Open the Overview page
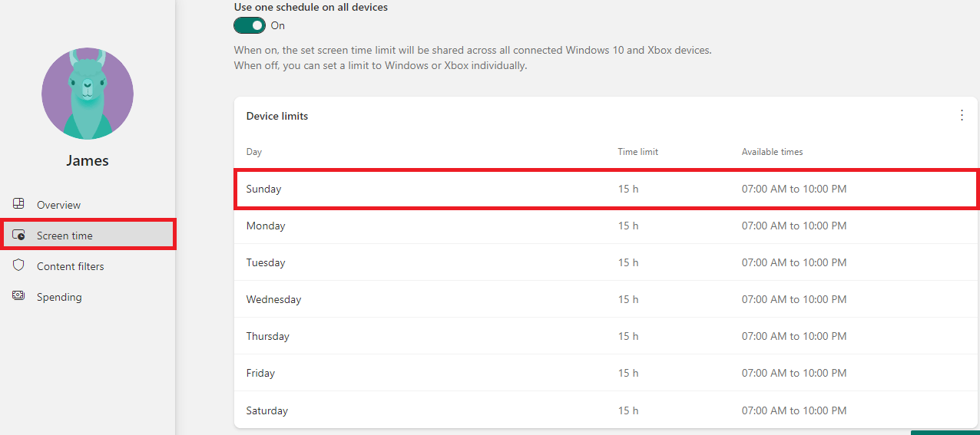Viewport: 980px width, 435px height. (x=58, y=205)
